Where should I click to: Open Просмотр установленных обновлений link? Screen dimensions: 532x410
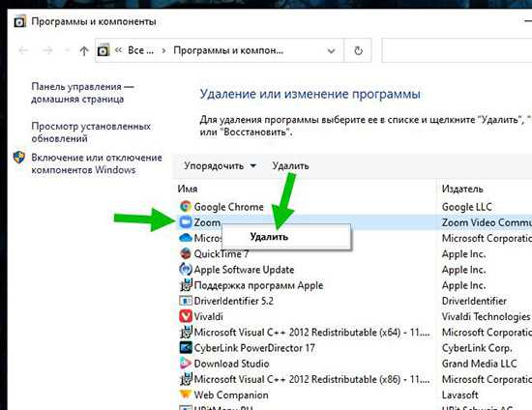(91, 132)
